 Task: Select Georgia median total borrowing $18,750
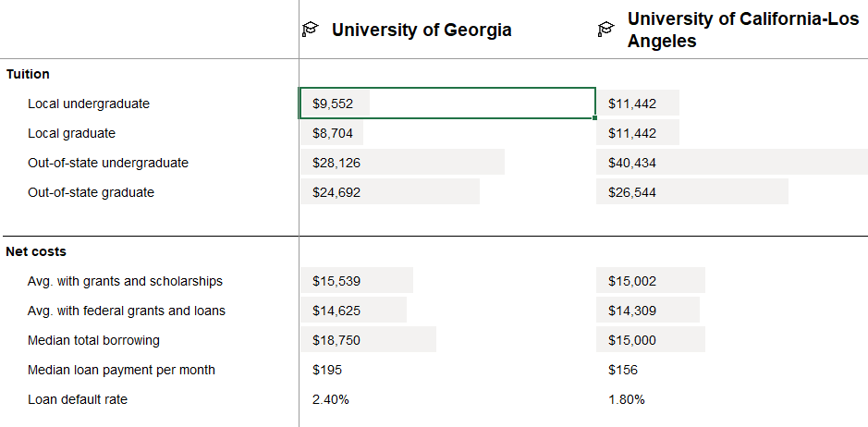click(336, 340)
